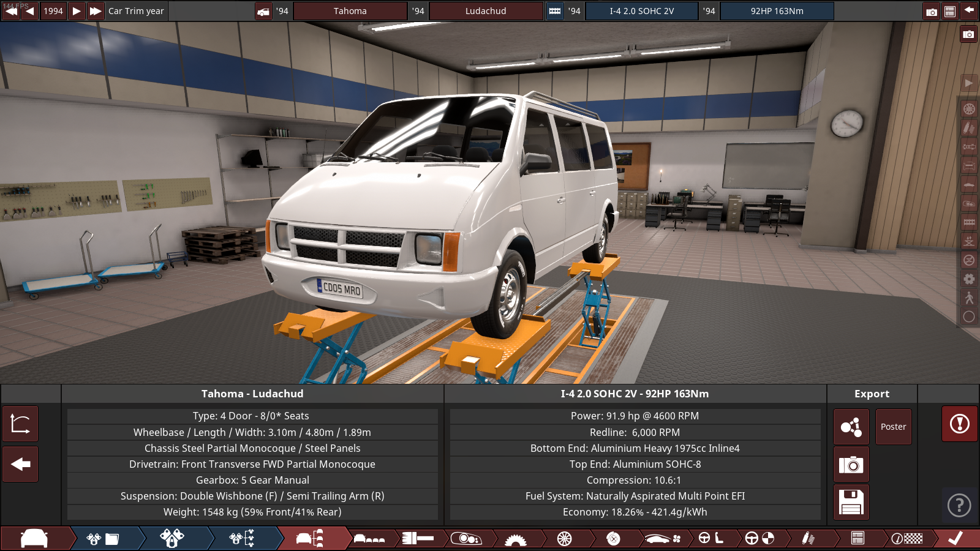Open the test track checkered flag tab
980x551 pixels.
tap(907, 539)
